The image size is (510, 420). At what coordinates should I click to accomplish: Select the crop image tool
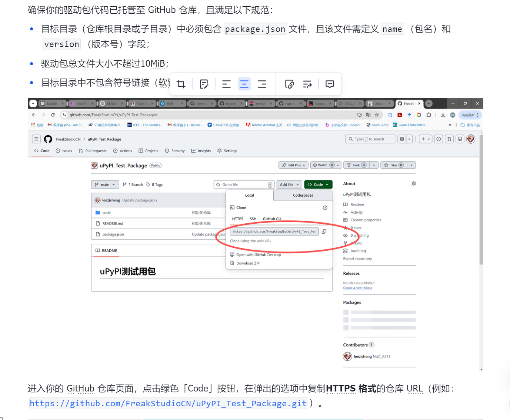coord(181,84)
